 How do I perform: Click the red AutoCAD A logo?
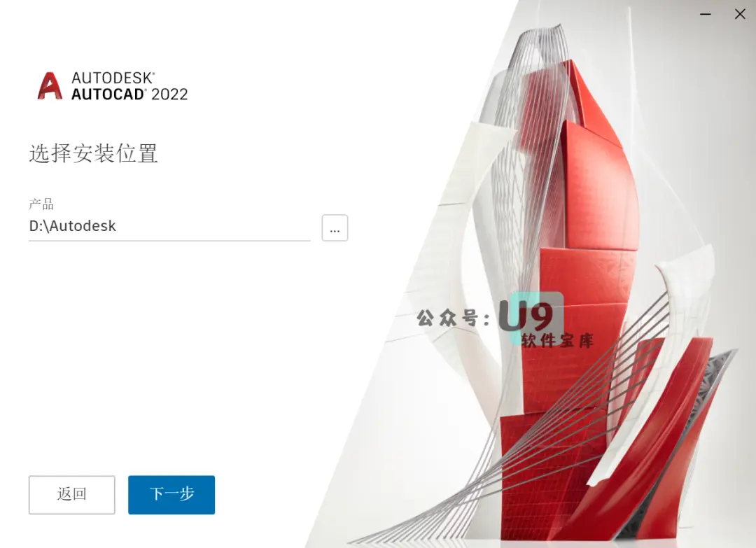click(50, 86)
